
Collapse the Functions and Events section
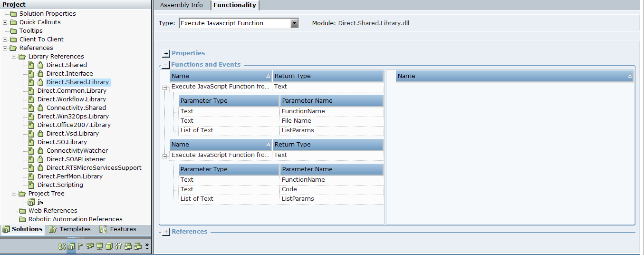166,65
